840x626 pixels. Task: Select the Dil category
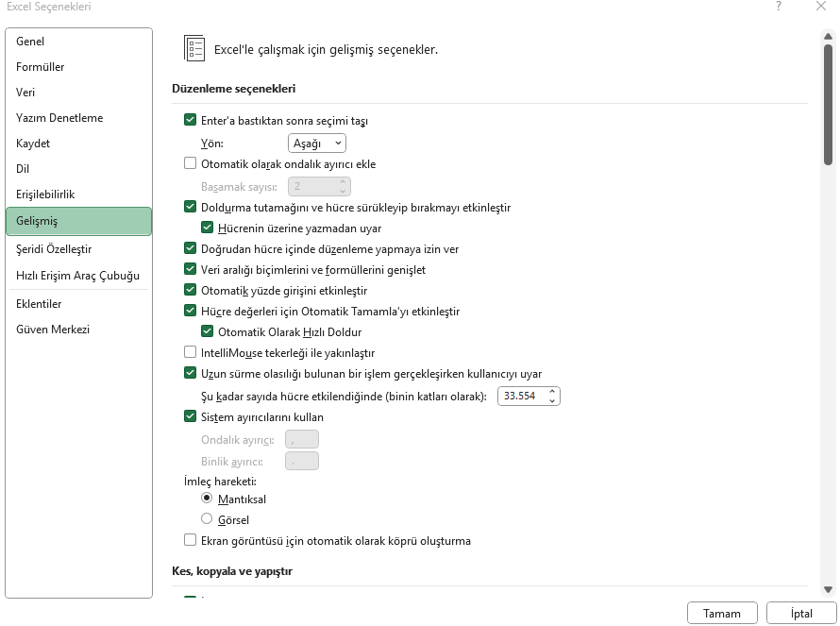[x=78, y=169]
